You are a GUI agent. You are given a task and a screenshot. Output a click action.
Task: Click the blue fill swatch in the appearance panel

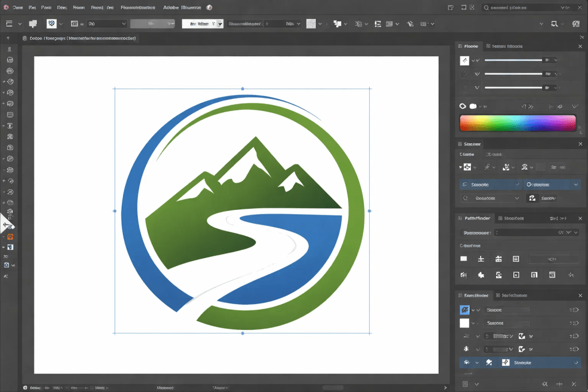465,310
